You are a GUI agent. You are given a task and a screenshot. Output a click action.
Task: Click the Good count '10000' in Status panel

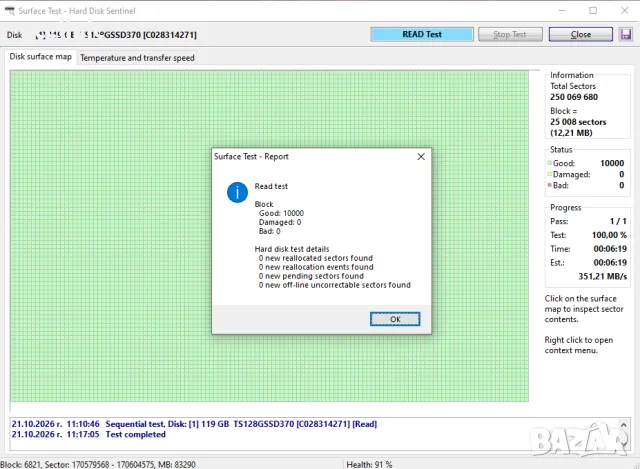(612, 163)
